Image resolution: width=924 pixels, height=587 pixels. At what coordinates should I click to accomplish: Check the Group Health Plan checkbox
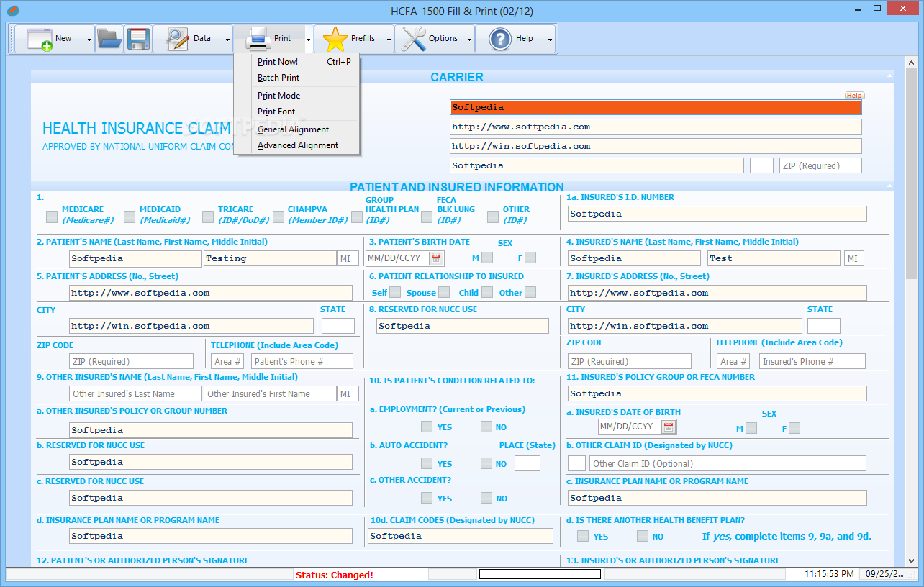[357, 217]
